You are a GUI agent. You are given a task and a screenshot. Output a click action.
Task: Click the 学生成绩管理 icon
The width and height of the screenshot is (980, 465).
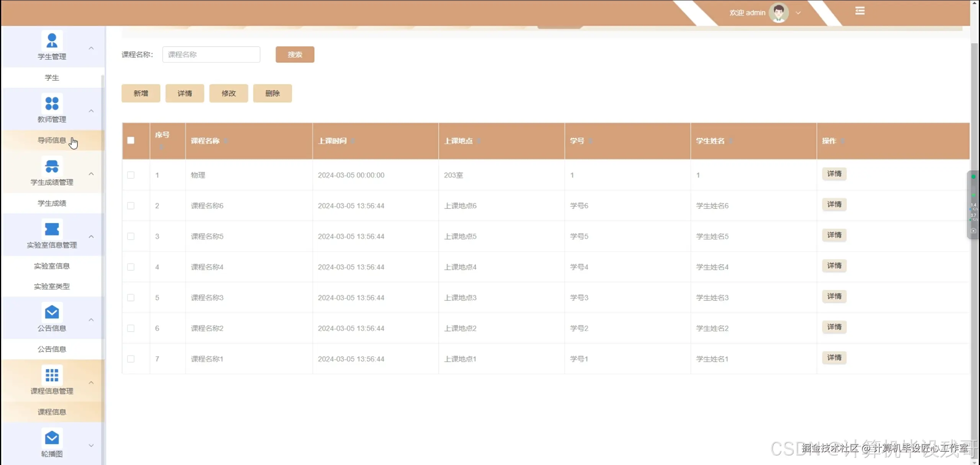(x=52, y=166)
